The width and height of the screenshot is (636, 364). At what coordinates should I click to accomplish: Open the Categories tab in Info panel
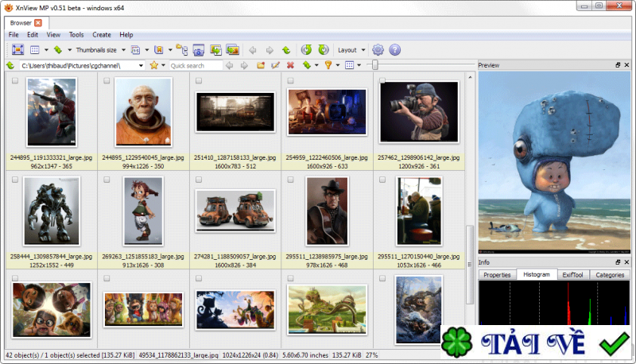pos(608,274)
